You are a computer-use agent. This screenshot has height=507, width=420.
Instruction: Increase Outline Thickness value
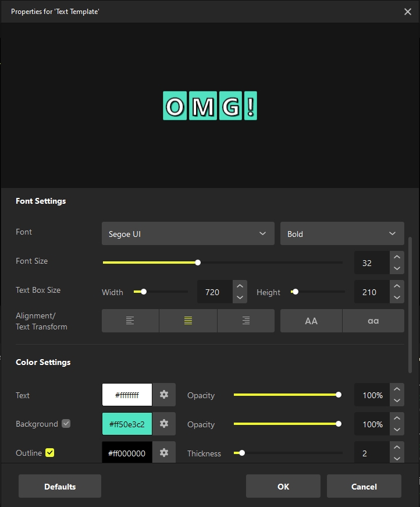pyautogui.click(x=397, y=447)
